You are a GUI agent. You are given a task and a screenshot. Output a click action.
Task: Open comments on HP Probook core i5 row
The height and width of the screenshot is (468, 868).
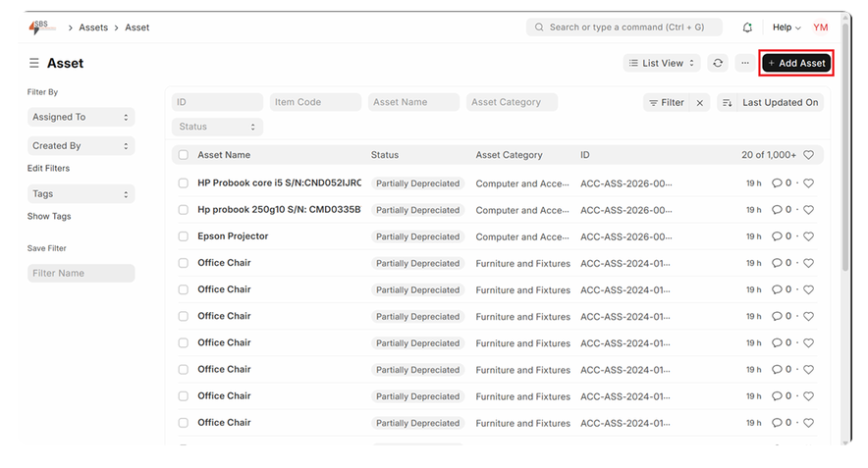tap(781, 183)
